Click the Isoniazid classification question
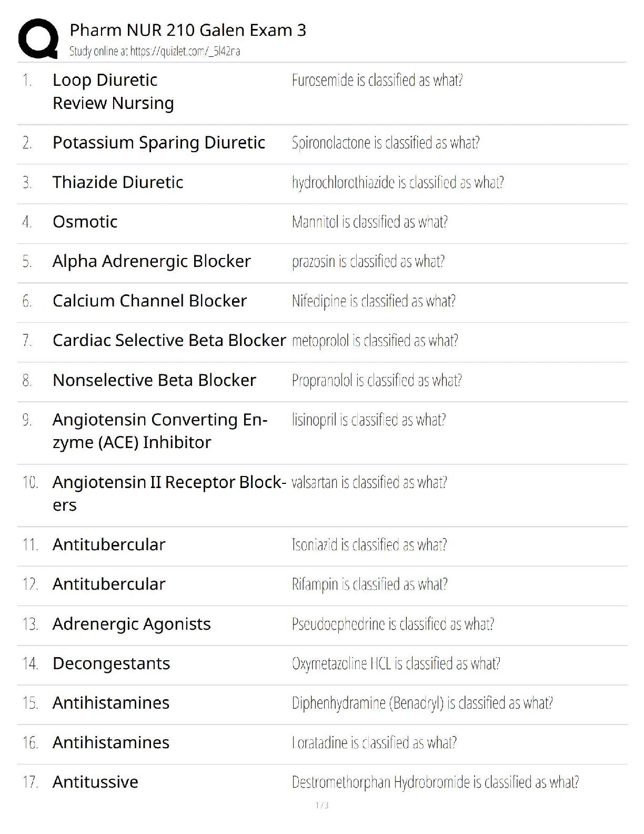 [369, 544]
